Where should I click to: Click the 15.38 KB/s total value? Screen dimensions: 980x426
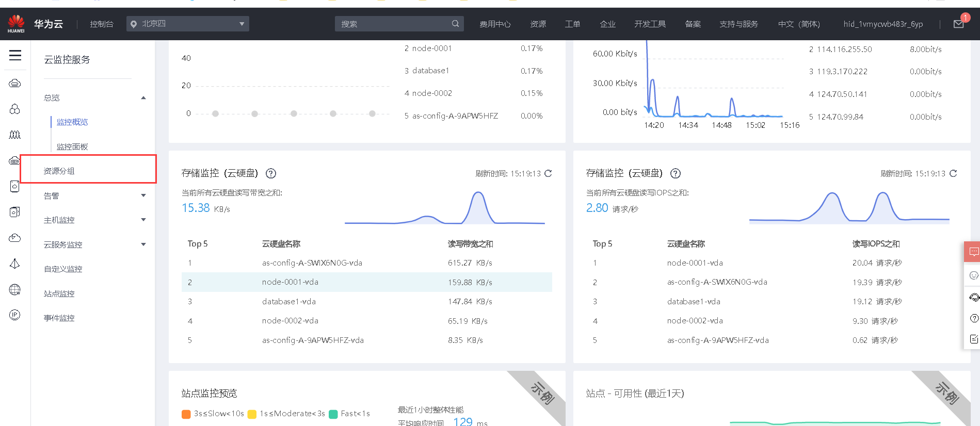click(205, 208)
